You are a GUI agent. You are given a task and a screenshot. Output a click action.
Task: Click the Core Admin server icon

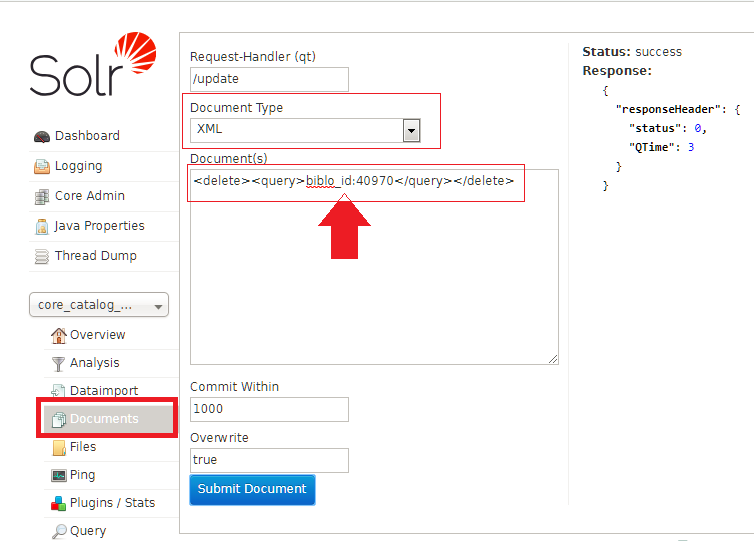pyautogui.click(x=42, y=197)
